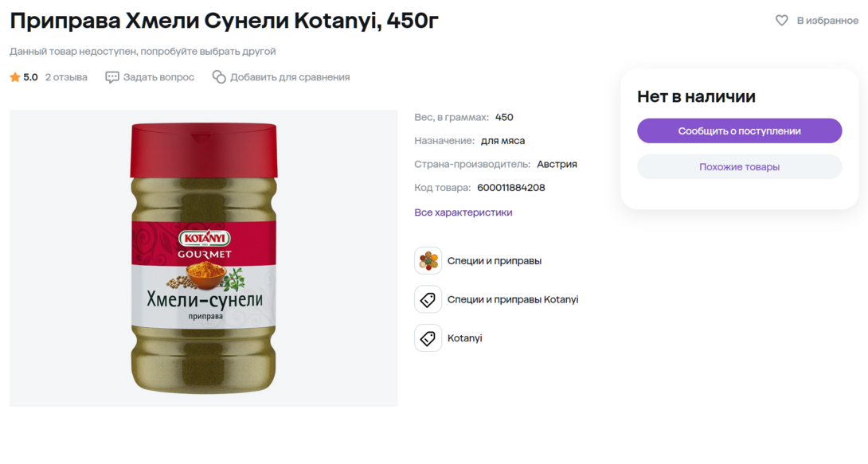Click the Задать вопрос link text

(158, 77)
